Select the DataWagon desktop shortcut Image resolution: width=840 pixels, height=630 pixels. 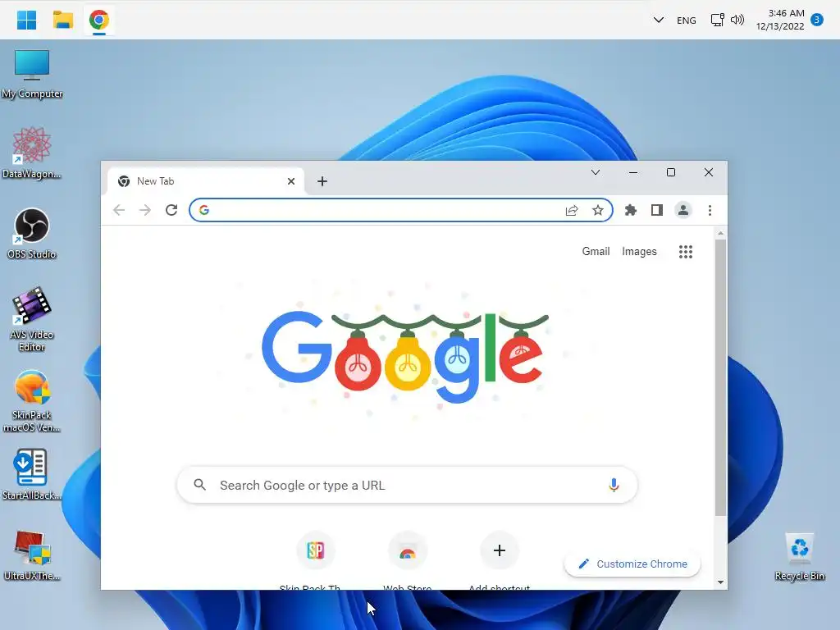click(x=32, y=153)
